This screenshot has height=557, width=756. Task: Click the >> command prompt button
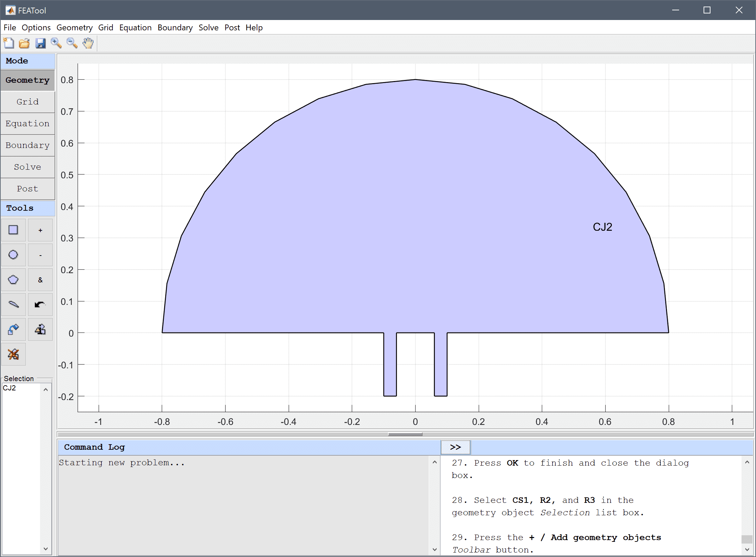pyautogui.click(x=456, y=447)
